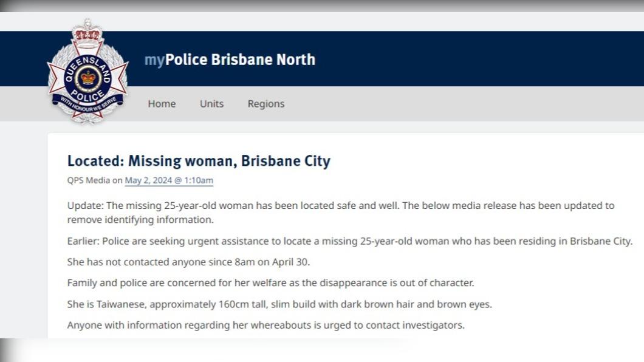Click the crown atop the police badge
This screenshot has width=644, height=362.
point(87,31)
